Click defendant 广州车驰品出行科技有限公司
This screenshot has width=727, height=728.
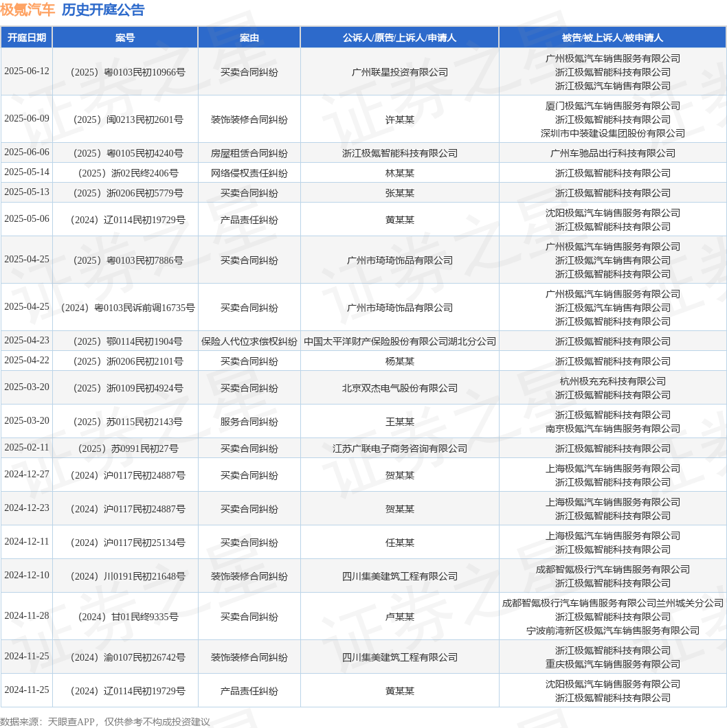[x=612, y=153]
